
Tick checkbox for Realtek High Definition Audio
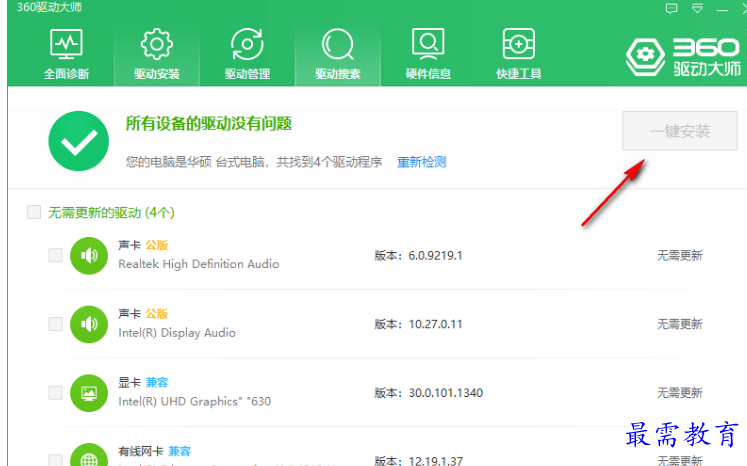(55, 255)
